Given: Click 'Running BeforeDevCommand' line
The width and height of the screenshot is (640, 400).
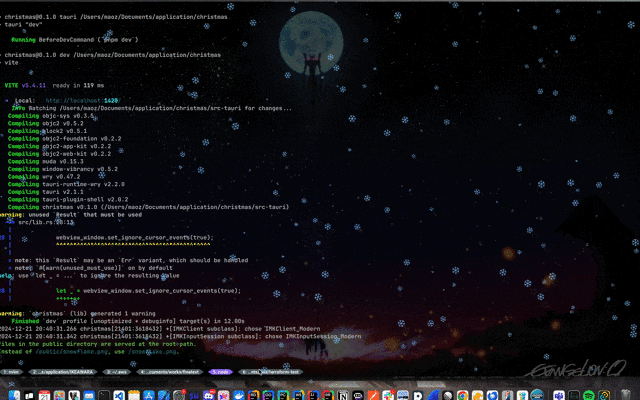Looking at the screenshot, I should tap(75, 40).
